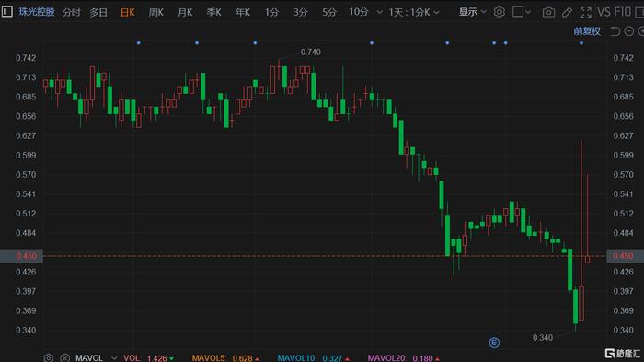Click the chart settings gear icon
The height and width of the screenshot is (362, 644).
499,12
